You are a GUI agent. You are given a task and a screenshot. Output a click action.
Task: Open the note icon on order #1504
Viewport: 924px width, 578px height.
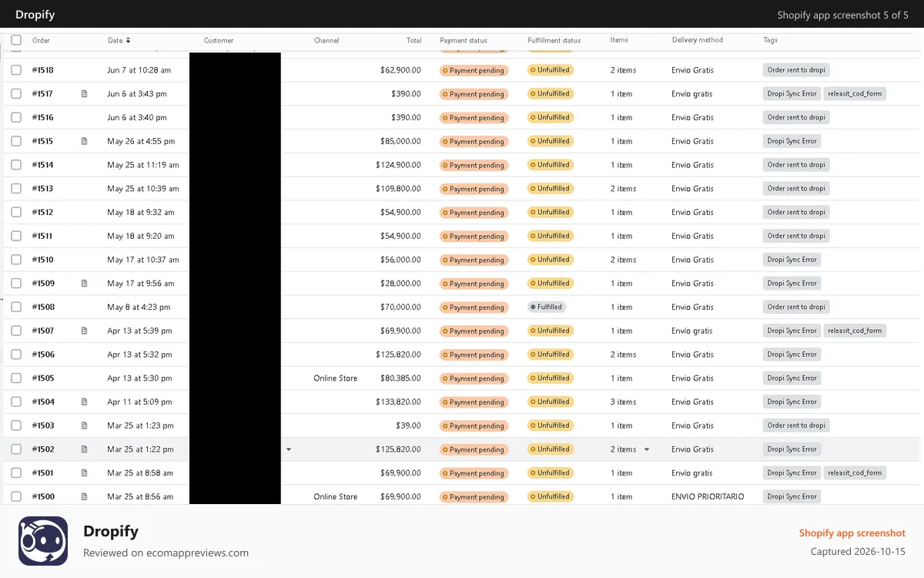tap(85, 402)
